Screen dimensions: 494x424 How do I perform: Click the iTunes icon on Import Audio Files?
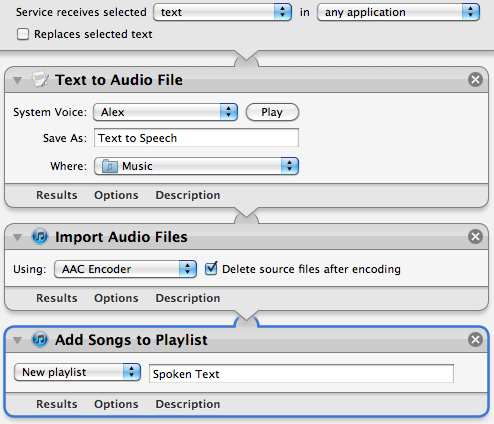click(40, 237)
